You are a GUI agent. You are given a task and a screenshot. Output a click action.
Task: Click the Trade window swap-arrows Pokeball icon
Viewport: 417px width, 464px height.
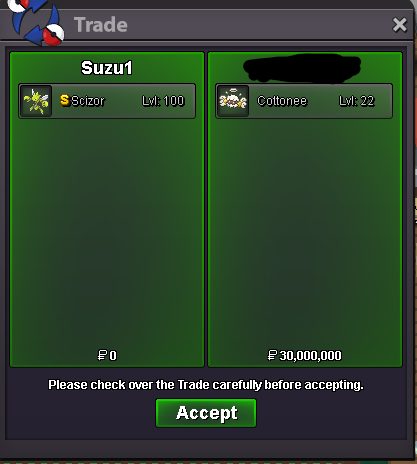tap(36, 22)
